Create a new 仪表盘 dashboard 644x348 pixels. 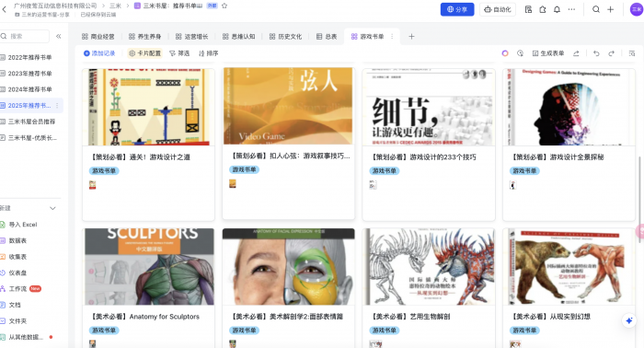[x=17, y=273]
